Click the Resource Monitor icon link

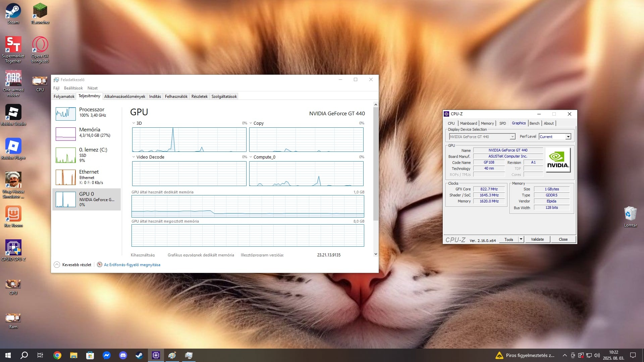(100, 265)
